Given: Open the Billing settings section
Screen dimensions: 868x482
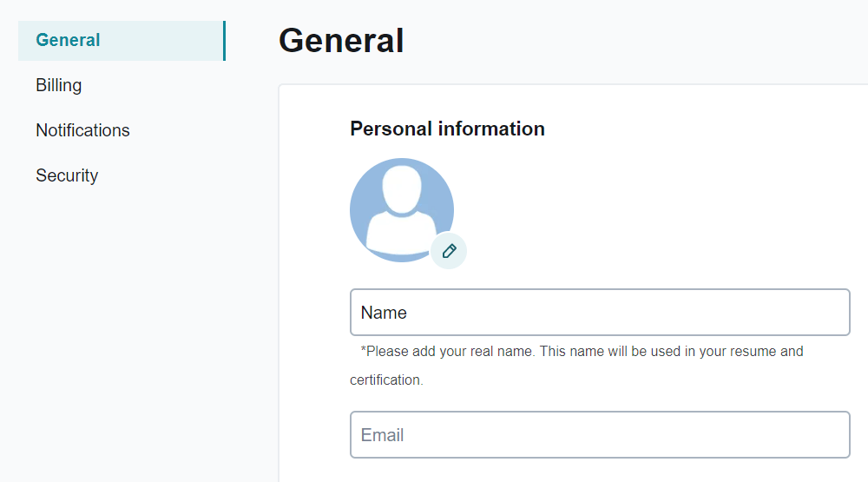Looking at the screenshot, I should point(59,85).
